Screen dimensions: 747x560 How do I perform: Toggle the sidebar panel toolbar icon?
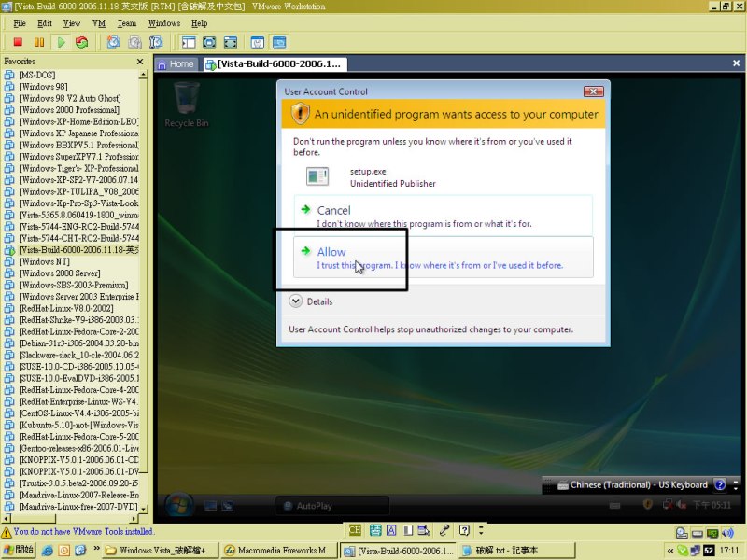pos(189,42)
